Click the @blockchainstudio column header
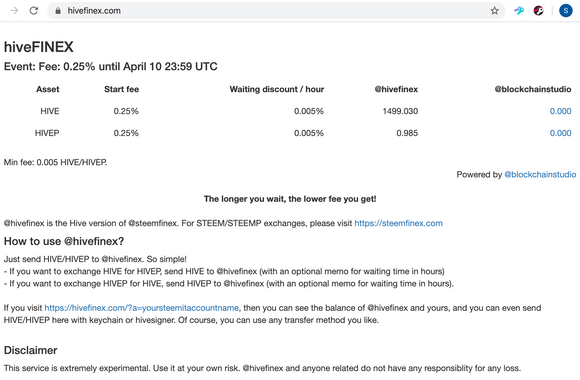580x380 pixels. click(x=533, y=89)
